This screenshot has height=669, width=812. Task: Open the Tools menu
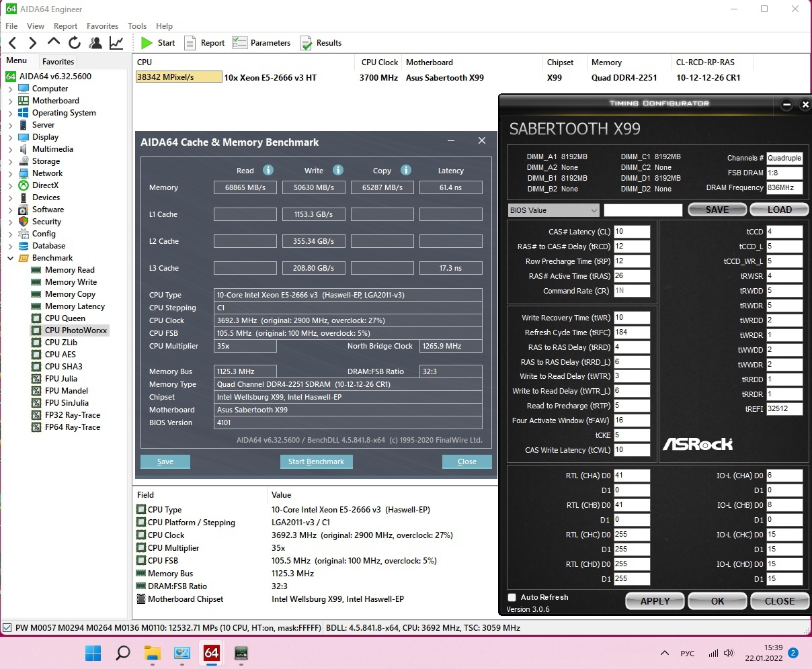(x=137, y=26)
